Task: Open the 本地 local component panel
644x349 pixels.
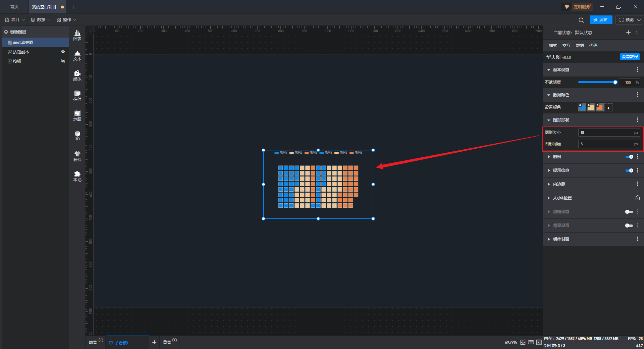Action: [x=77, y=176]
